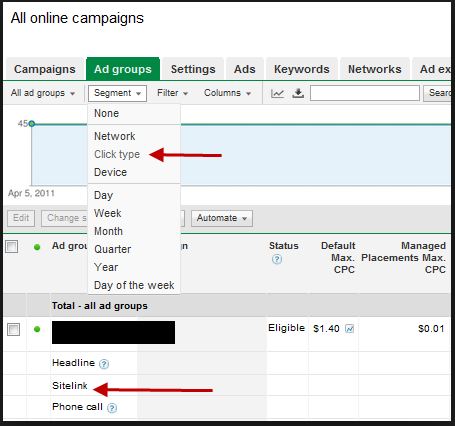The width and height of the screenshot is (455, 426).
Task: Open the Phone call help icon
Action: point(112,408)
